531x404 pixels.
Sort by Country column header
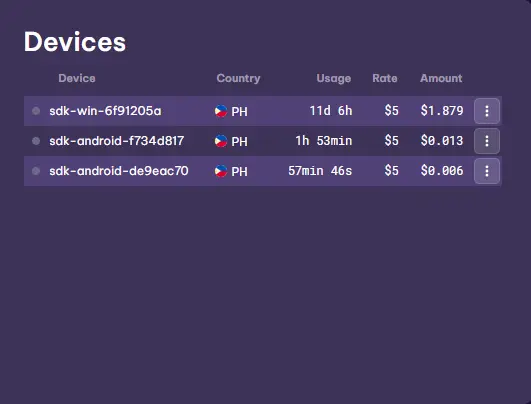[x=238, y=78]
